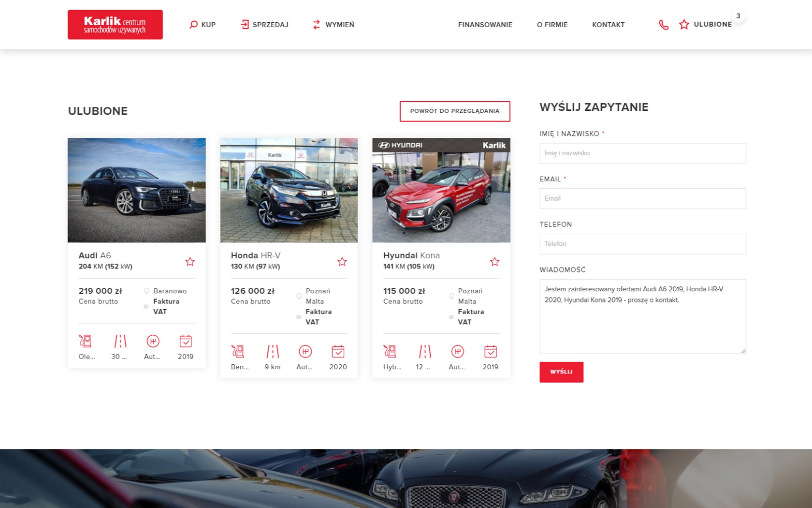
Task: Click the Email input field
Action: click(642, 199)
